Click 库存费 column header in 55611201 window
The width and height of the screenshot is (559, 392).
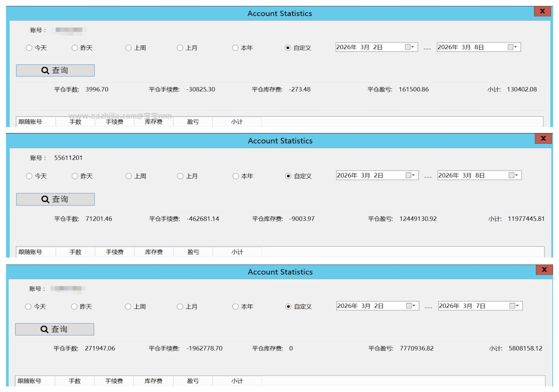(154, 252)
